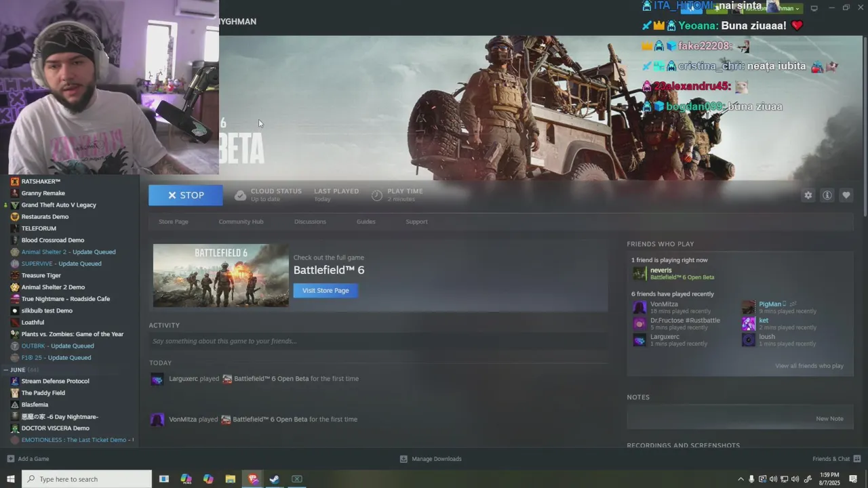Open game settings gear icon
Screen dimensions: 868x488
click(808, 195)
